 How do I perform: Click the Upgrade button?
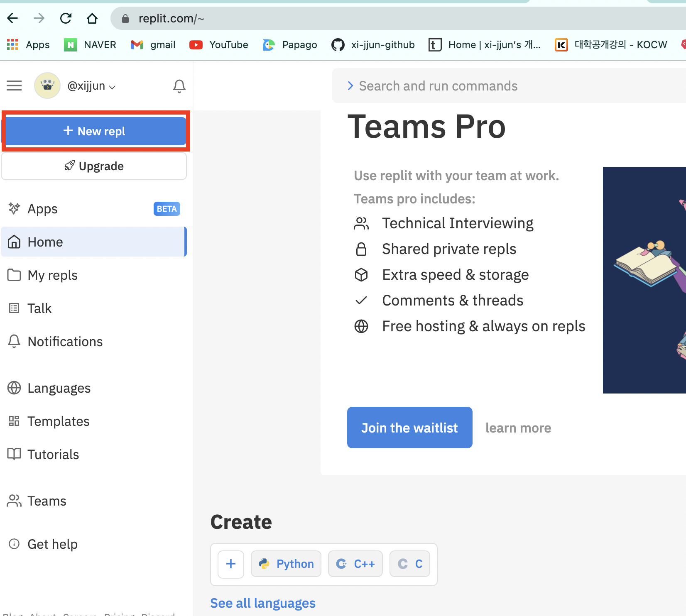pyautogui.click(x=94, y=166)
